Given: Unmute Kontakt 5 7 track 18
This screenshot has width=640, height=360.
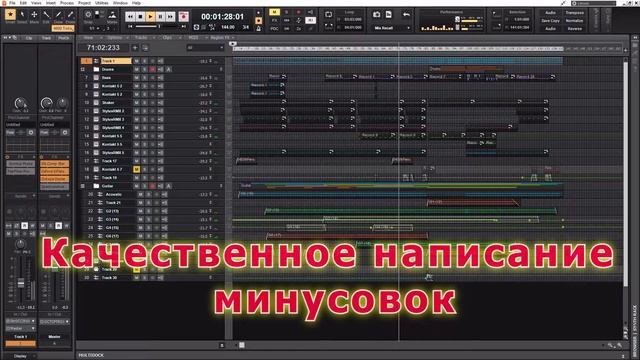Looking at the screenshot, I should point(136,169).
